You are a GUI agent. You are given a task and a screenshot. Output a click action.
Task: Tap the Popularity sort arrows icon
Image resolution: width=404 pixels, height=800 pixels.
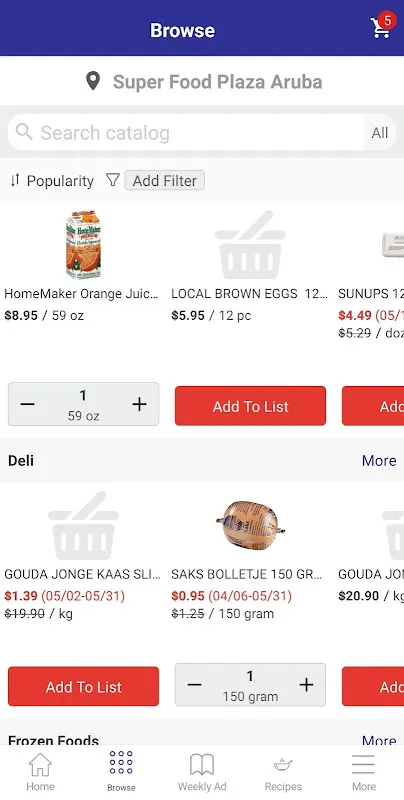coord(15,180)
